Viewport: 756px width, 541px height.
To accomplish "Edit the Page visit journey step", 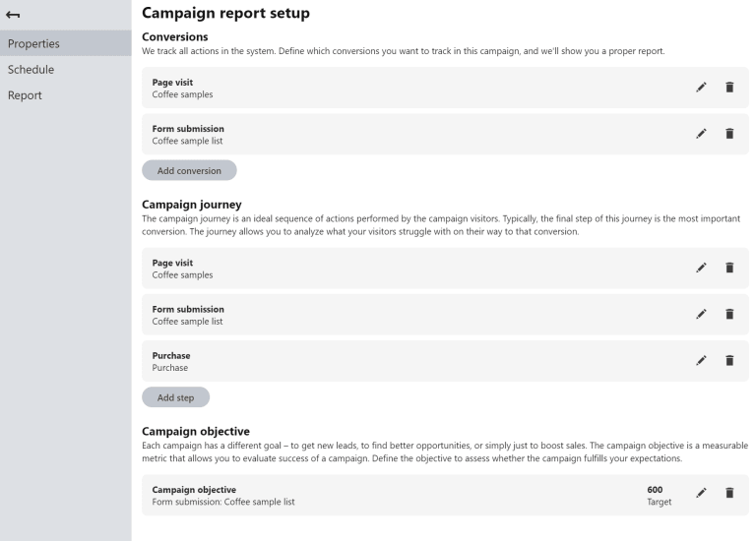I will pos(701,268).
